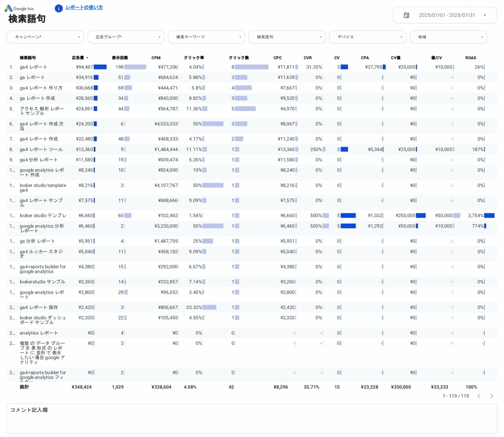Go to the previous table page arrow
The height and width of the screenshot is (437, 504).
tap(479, 396)
